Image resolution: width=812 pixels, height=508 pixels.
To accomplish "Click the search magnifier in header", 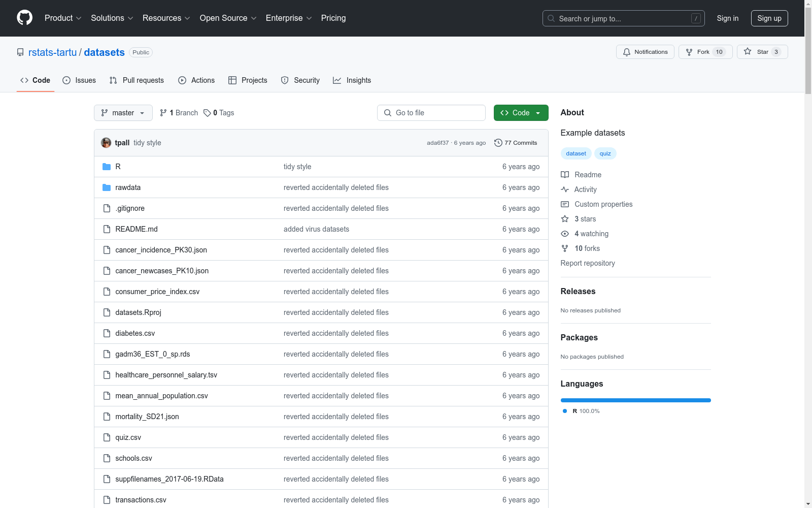I will (551, 18).
